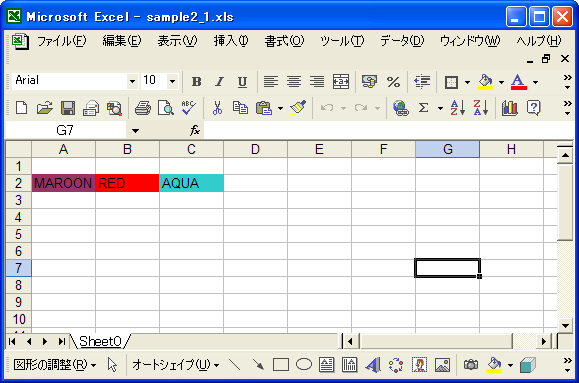This screenshot has height=383, width=579.
Task: Cut selection with scissors icon
Action: [217, 108]
